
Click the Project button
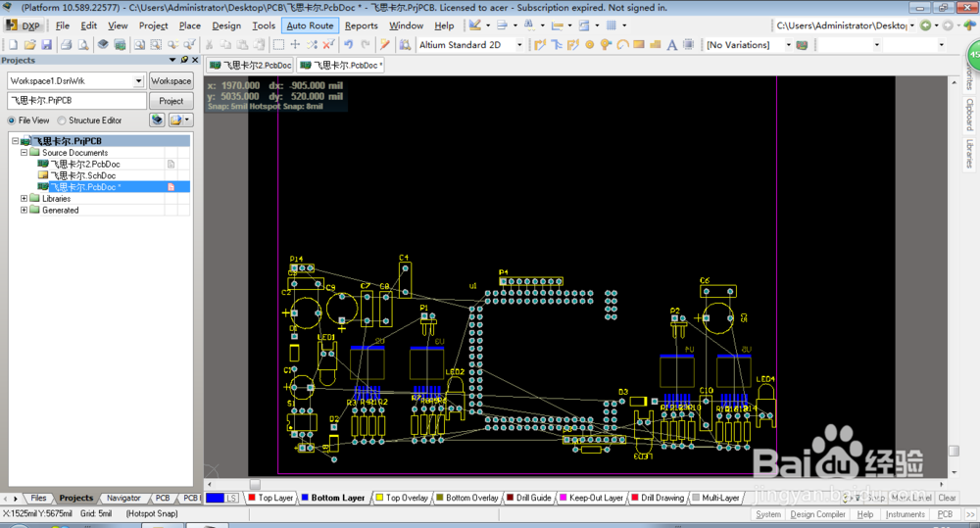171,101
